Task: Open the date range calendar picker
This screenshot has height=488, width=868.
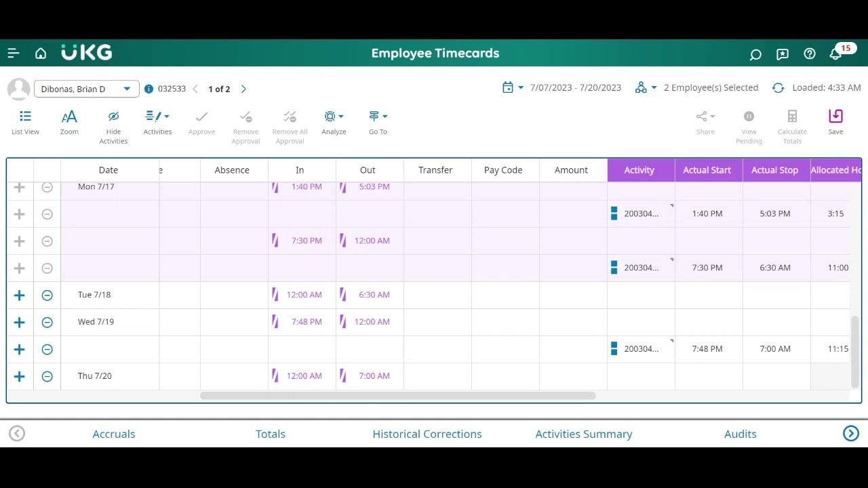Action: coord(513,87)
